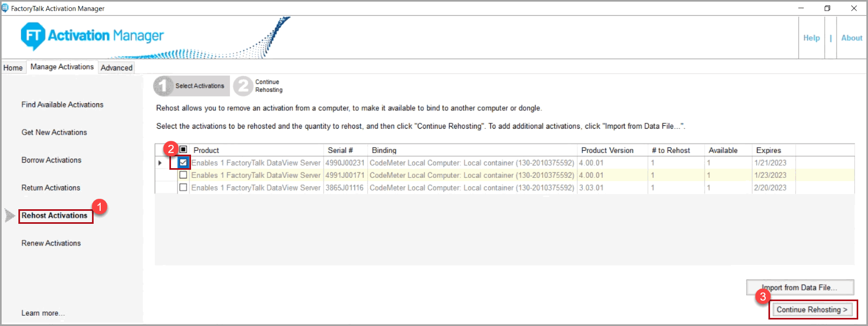This screenshot has width=868, height=326.
Task: Sort by the Binding column header
Action: tap(472, 150)
